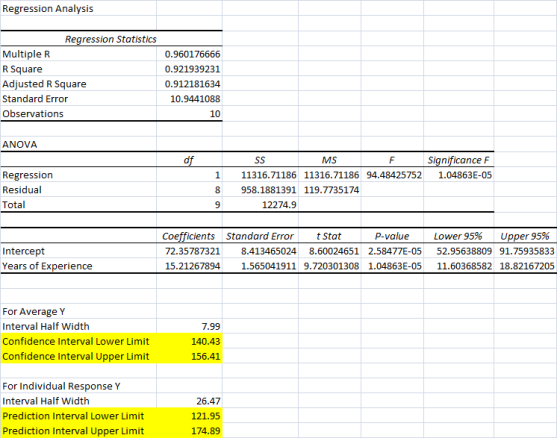Select the 'df' column header

coord(189,160)
